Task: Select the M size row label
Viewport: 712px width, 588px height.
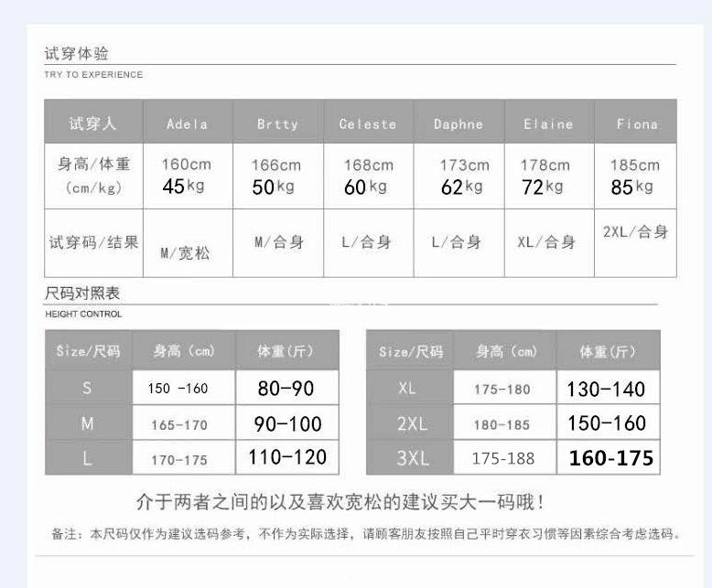Action: pos(89,422)
